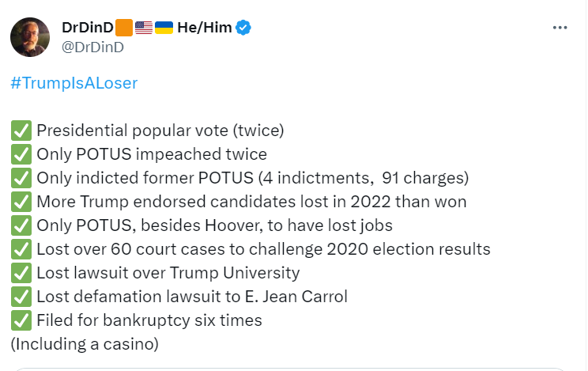Click the blue verified badge icon

(x=244, y=28)
